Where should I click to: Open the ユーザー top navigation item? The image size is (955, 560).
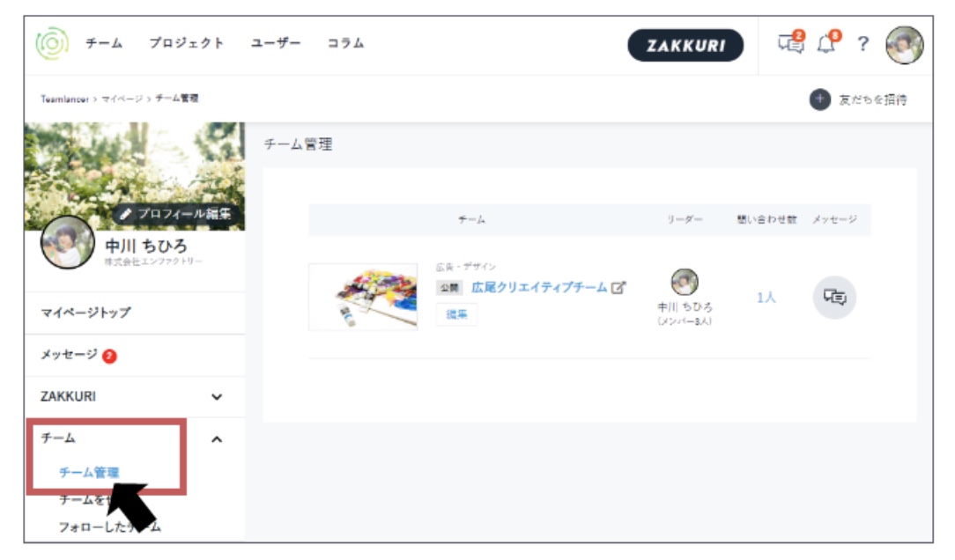click(x=275, y=43)
